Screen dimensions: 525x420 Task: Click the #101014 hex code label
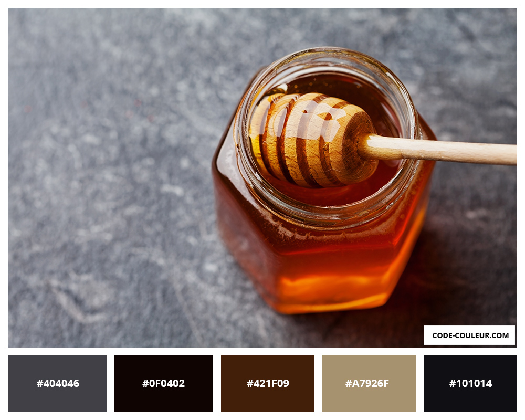click(470, 383)
